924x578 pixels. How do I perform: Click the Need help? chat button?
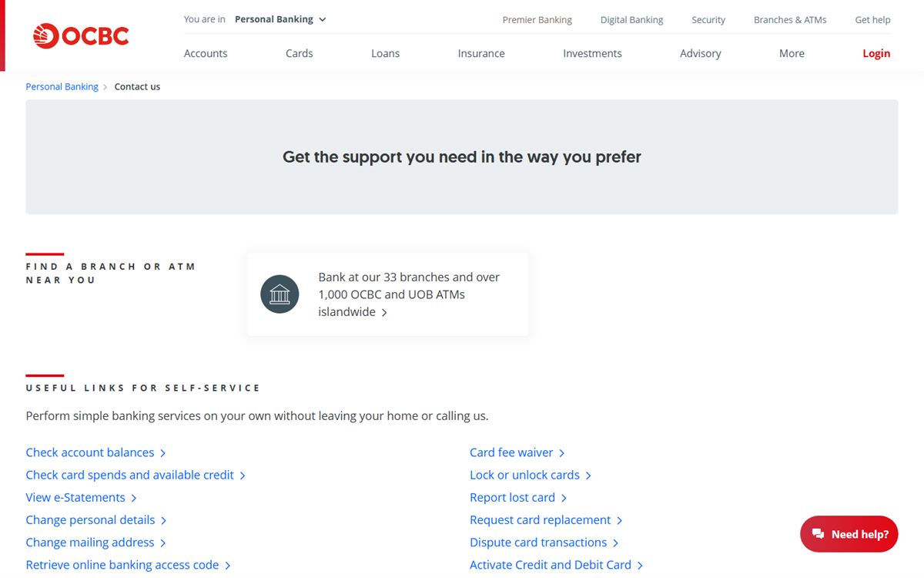[x=849, y=534]
